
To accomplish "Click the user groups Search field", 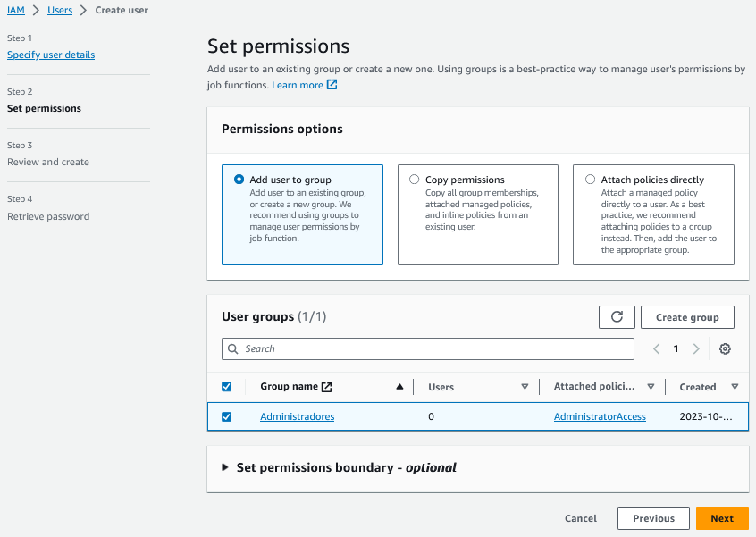I will pyautogui.click(x=428, y=348).
